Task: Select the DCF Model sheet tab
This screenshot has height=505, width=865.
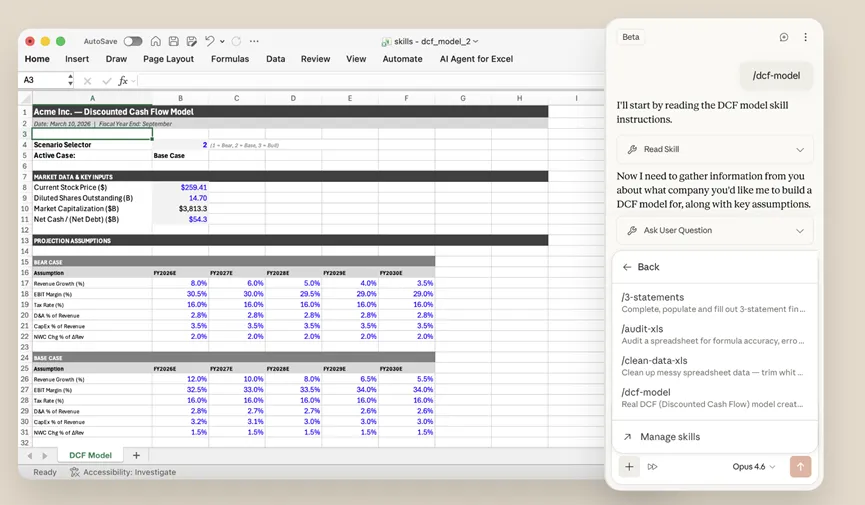Action: tap(90, 455)
